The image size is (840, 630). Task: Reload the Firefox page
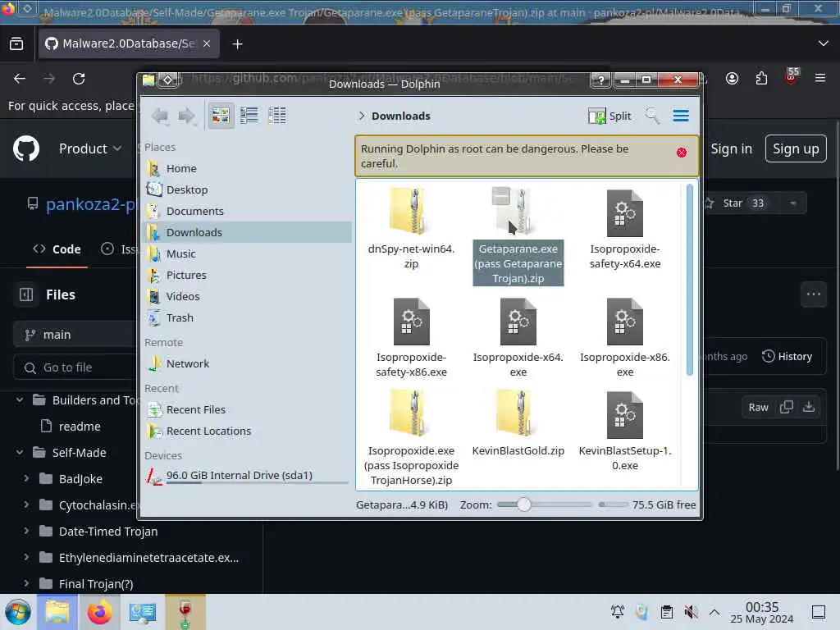tap(79, 79)
